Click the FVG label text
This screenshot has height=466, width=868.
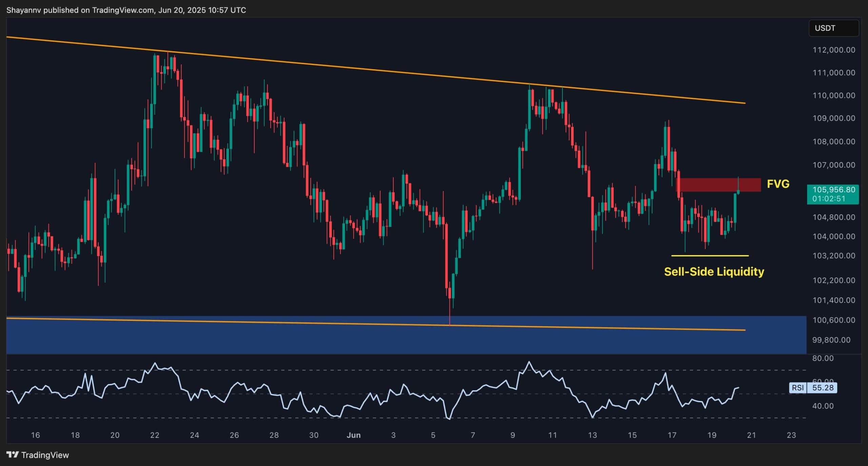[778, 184]
